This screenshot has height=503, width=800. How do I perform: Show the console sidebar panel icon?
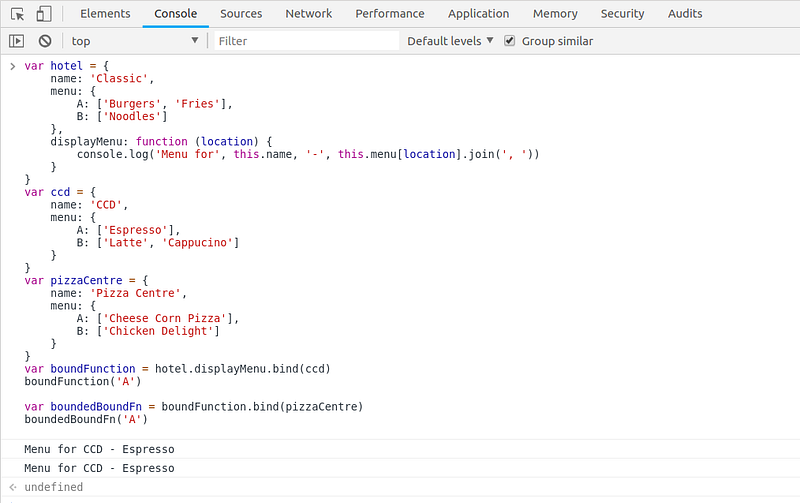click(16, 41)
